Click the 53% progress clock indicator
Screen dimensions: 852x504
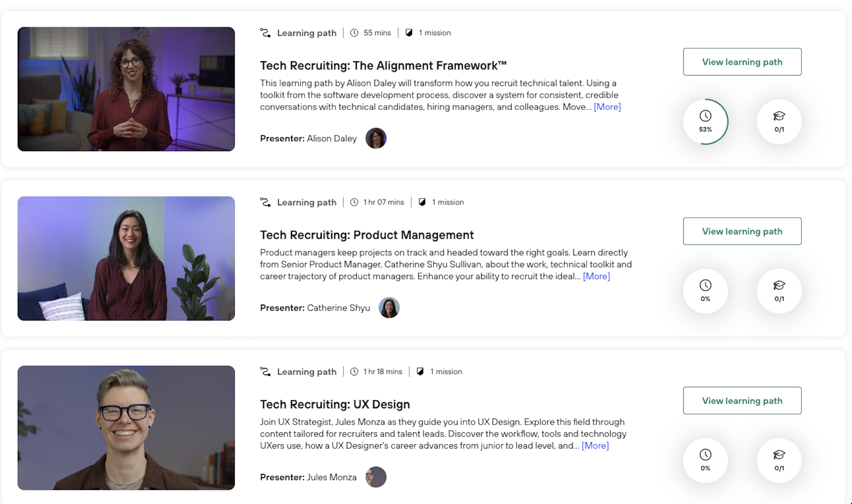pos(705,121)
